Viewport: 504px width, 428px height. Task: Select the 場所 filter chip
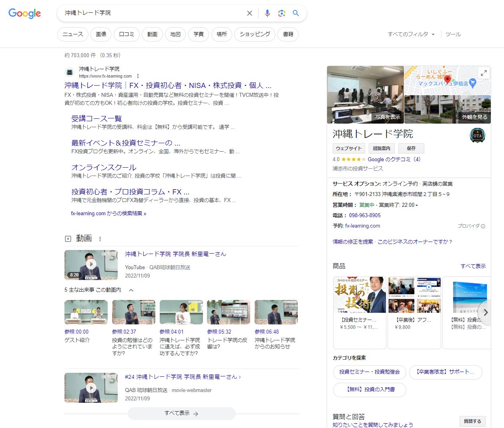222,34
